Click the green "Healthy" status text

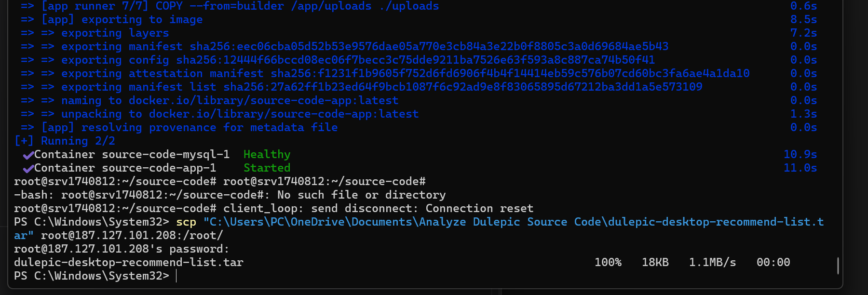click(267, 154)
